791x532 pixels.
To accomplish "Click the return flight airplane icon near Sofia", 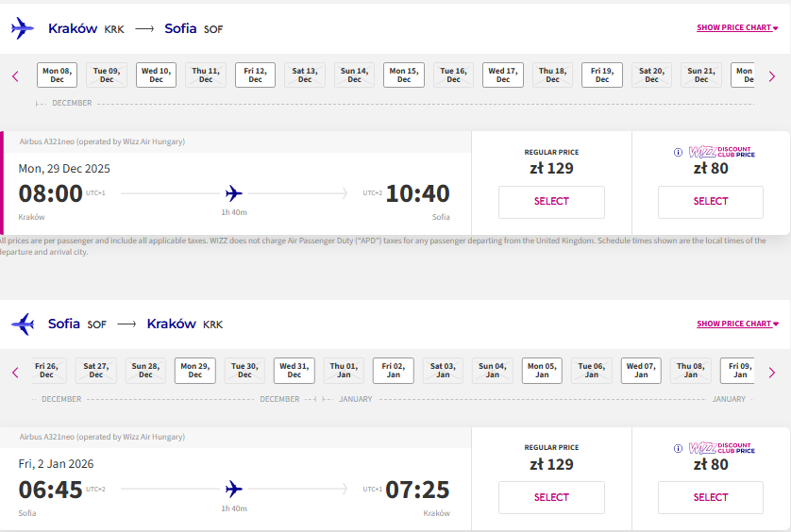I will click(x=23, y=324).
